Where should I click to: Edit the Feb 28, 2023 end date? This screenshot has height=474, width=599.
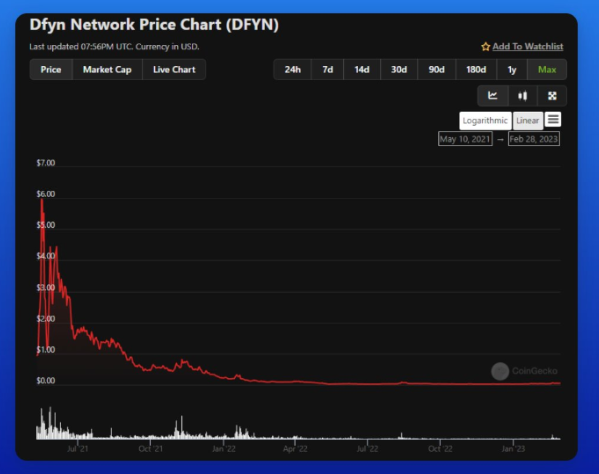click(534, 139)
